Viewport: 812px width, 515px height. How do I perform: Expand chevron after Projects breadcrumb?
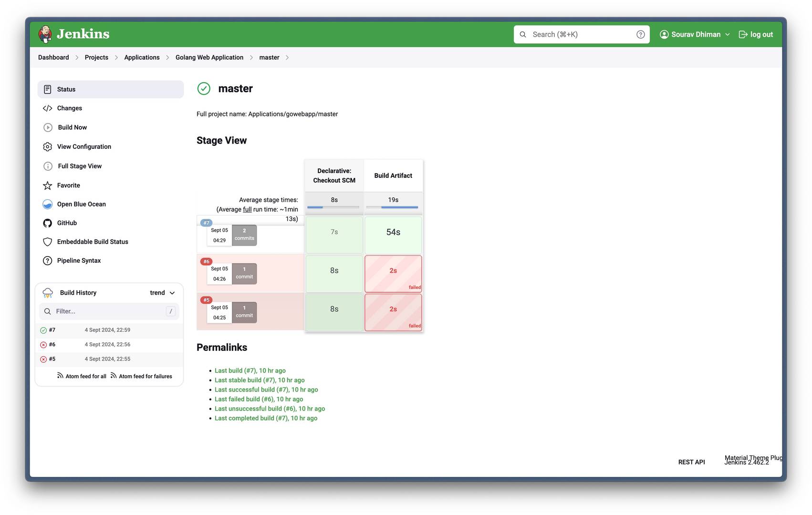[116, 57]
